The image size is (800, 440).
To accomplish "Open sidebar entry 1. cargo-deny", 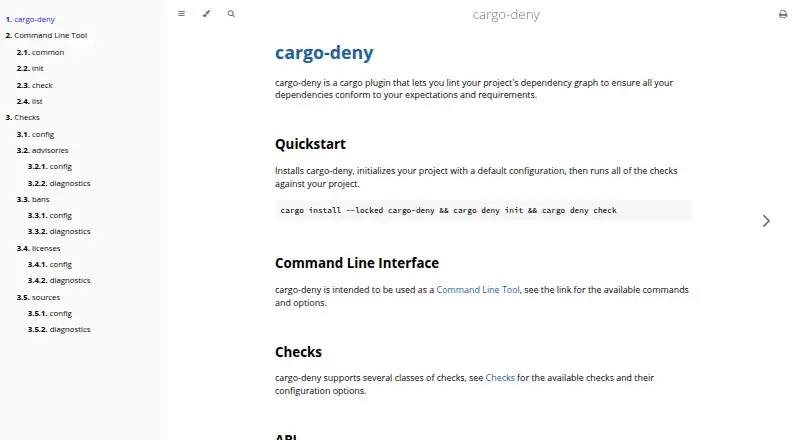I will [x=30, y=19].
